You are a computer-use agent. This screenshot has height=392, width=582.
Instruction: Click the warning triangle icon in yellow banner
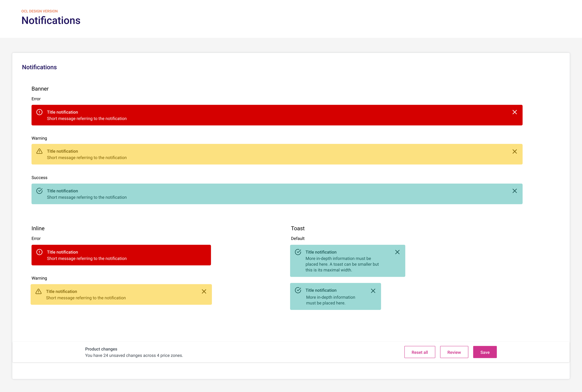[x=39, y=151]
